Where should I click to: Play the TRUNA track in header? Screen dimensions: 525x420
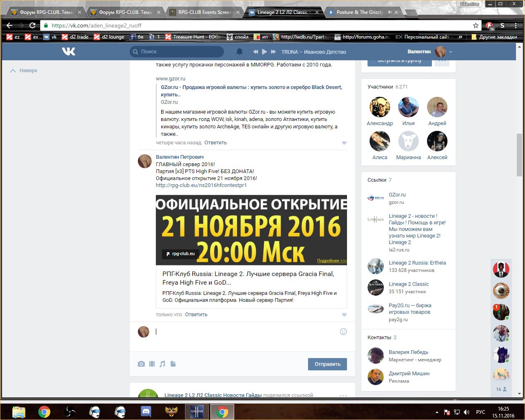[265, 52]
